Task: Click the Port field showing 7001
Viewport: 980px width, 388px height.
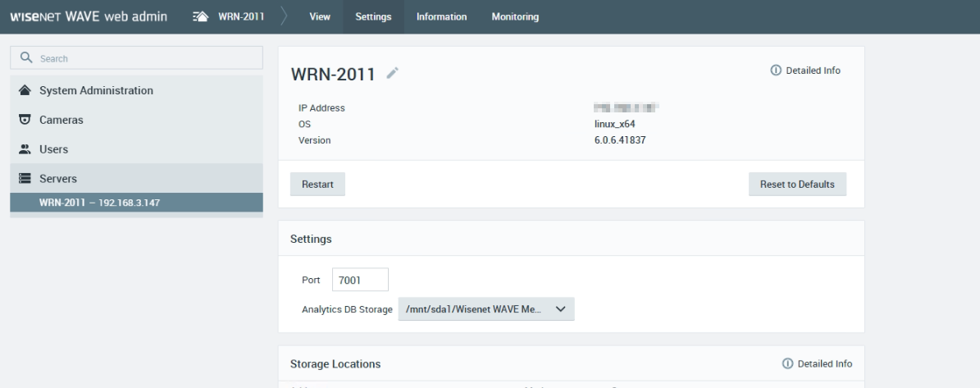Action: pyautogui.click(x=360, y=280)
